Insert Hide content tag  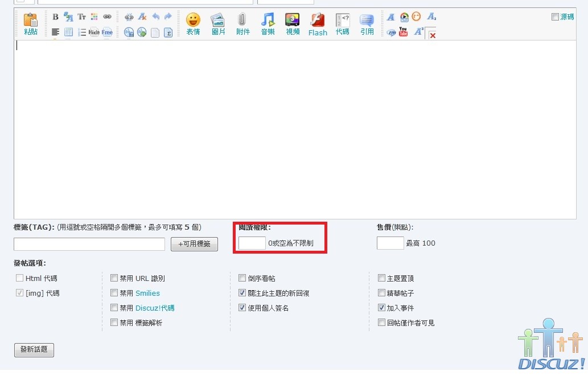click(x=94, y=32)
